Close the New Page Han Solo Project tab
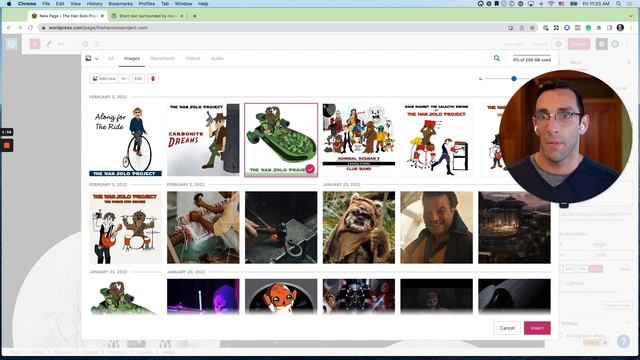The width and height of the screenshot is (640, 360). 102,16
